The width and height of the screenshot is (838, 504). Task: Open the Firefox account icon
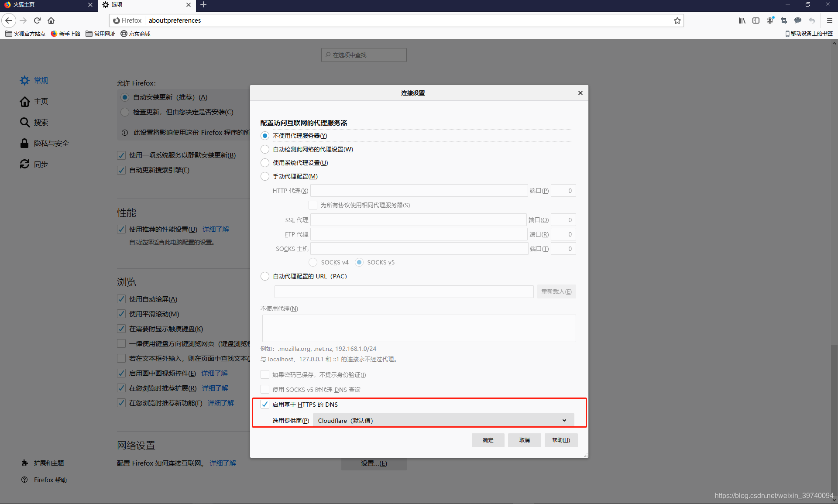pos(770,21)
